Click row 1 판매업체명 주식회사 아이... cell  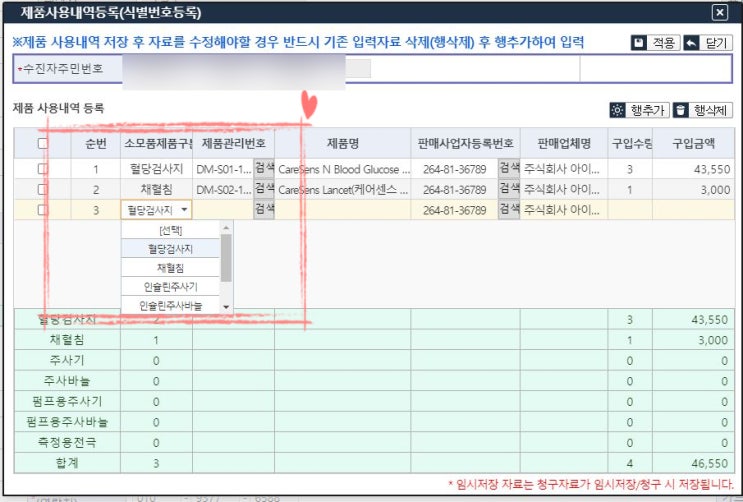click(x=564, y=169)
